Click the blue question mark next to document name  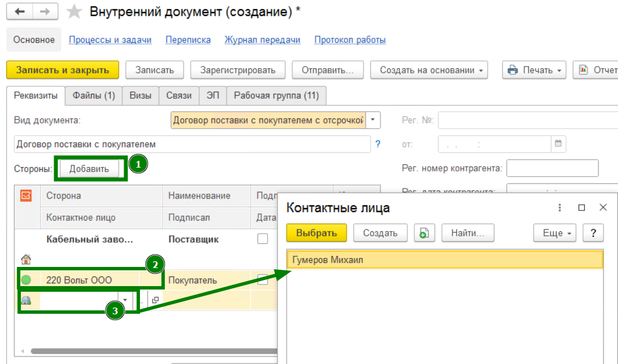point(378,144)
